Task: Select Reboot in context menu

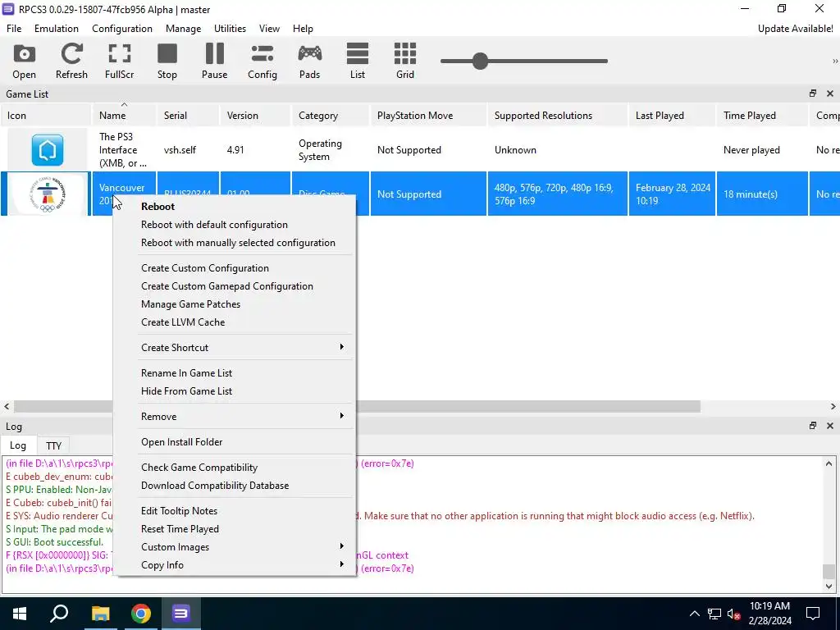Action: click(235, 206)
